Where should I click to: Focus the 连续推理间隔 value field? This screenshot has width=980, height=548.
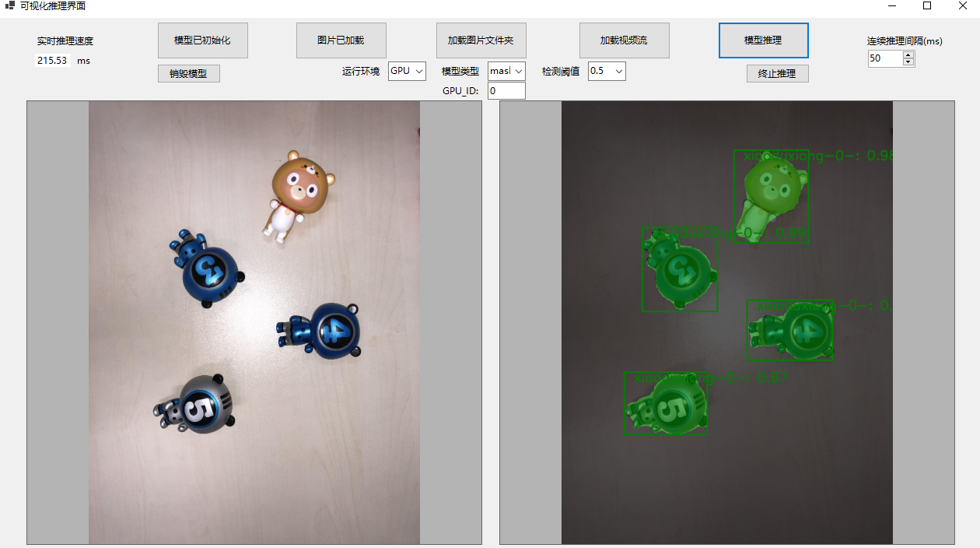884,58
